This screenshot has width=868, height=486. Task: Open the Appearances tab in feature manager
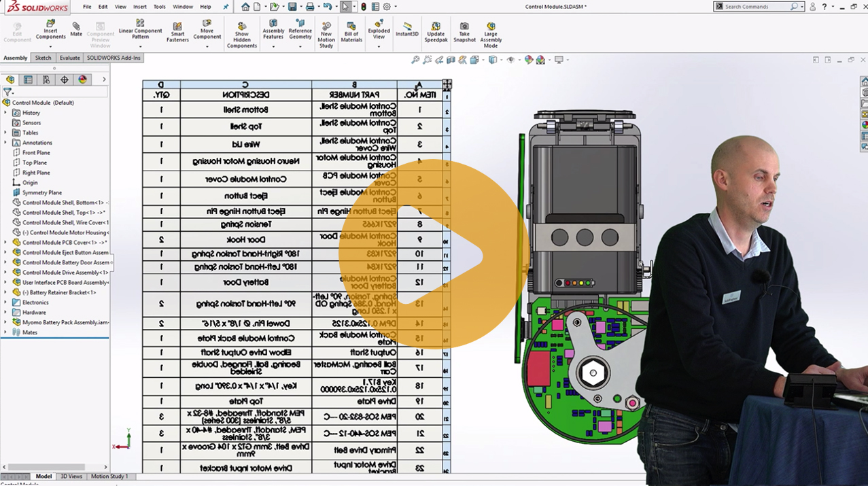83,80
